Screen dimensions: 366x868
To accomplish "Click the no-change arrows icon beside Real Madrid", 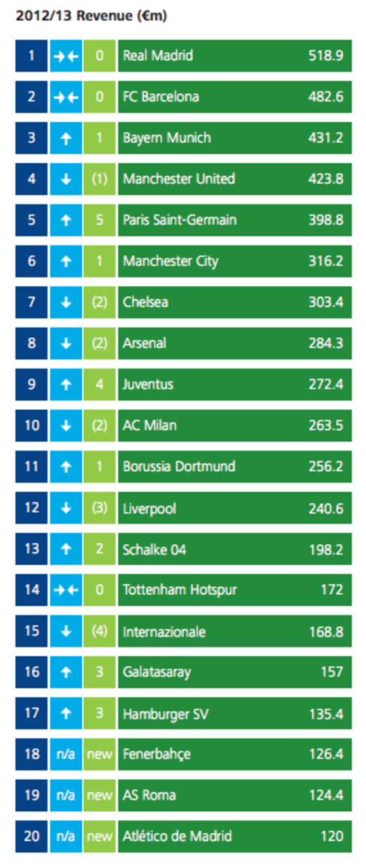I will [65, 56].
